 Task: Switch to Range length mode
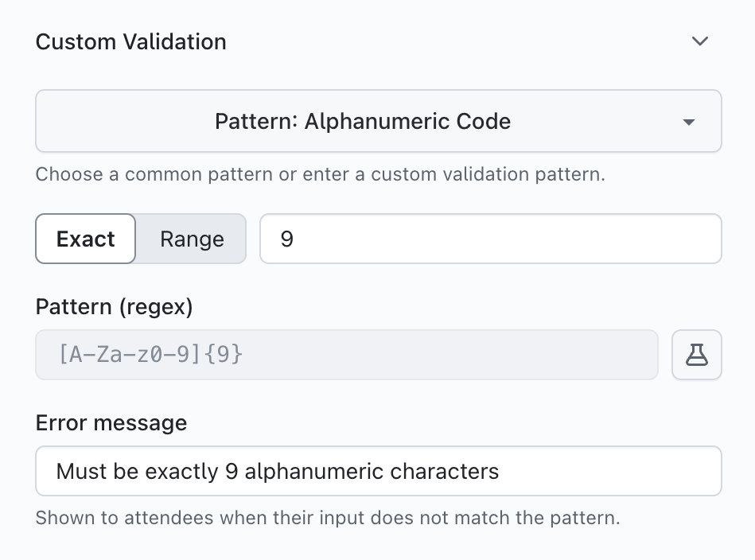pos(192,239)
